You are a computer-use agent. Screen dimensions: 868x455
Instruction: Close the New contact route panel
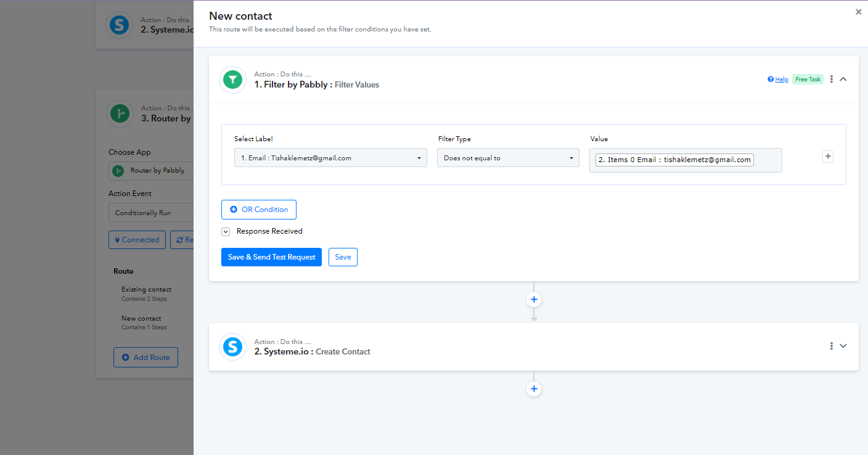[x=859, y=12]
